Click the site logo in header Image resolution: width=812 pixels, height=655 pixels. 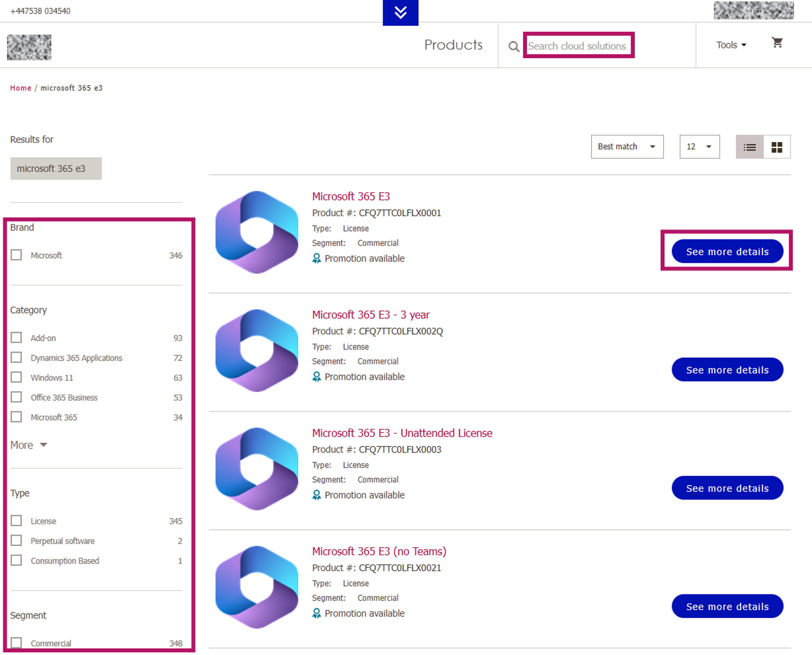point(29,48)
